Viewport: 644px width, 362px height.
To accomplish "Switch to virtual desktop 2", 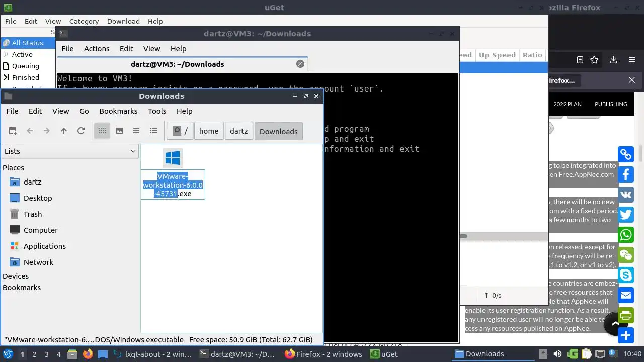I will [34, 354].
